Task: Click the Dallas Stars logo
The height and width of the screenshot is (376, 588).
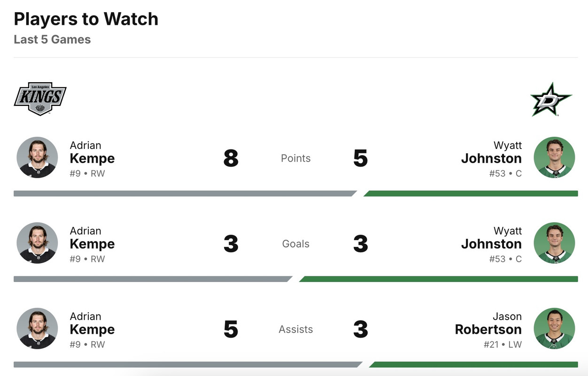Action: (551, 99)
